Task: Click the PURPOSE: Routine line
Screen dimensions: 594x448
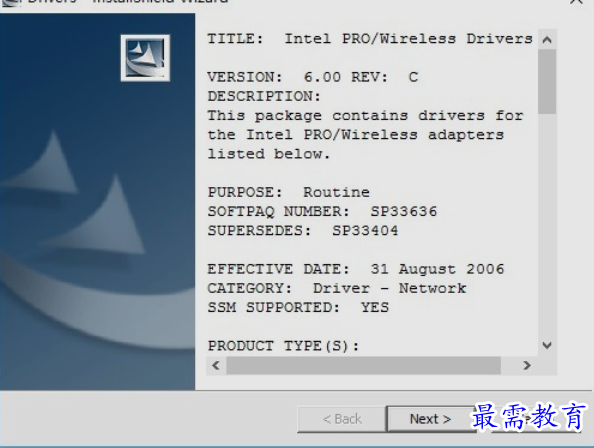Action: (288, 192)
